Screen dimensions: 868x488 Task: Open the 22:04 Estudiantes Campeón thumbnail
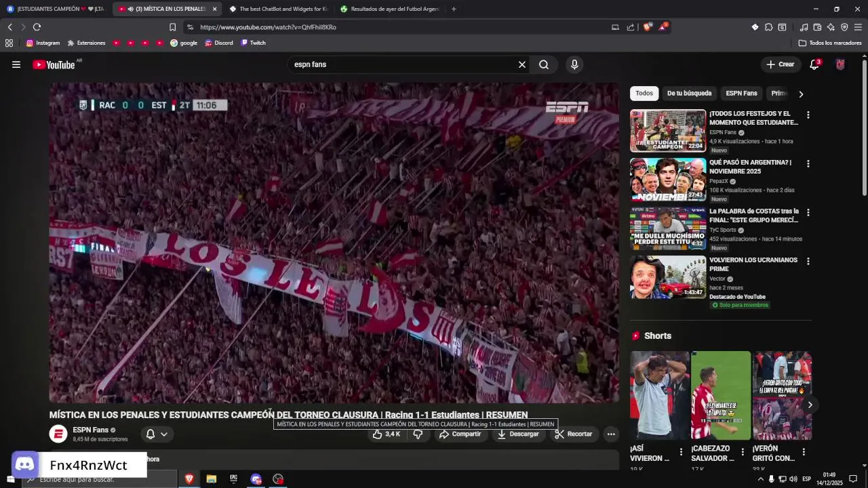pos(668,131)
